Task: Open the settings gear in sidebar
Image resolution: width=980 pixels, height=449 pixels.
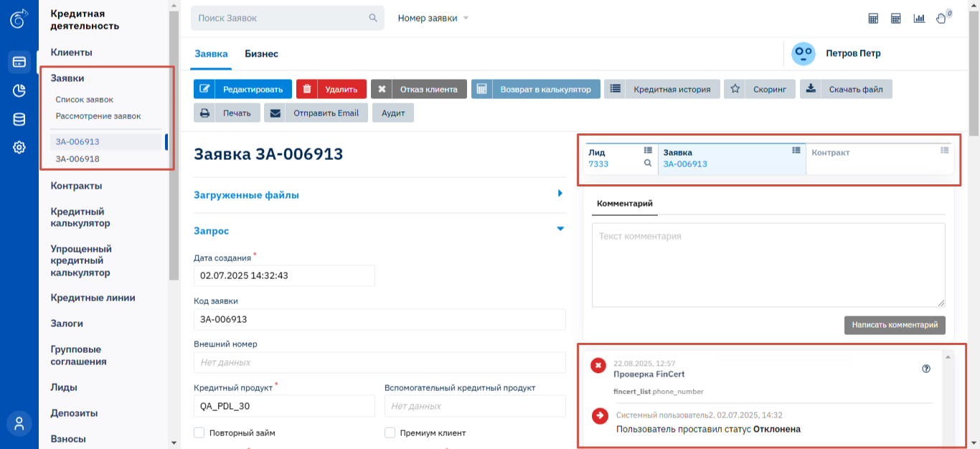Action: (19, 148)
